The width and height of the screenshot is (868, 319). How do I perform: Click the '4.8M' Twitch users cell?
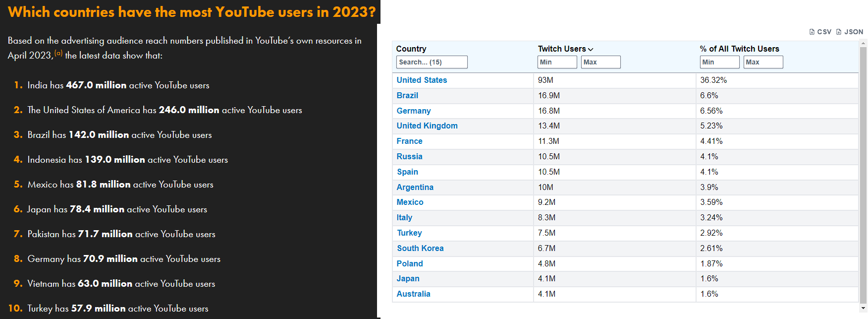click(614, 264)
